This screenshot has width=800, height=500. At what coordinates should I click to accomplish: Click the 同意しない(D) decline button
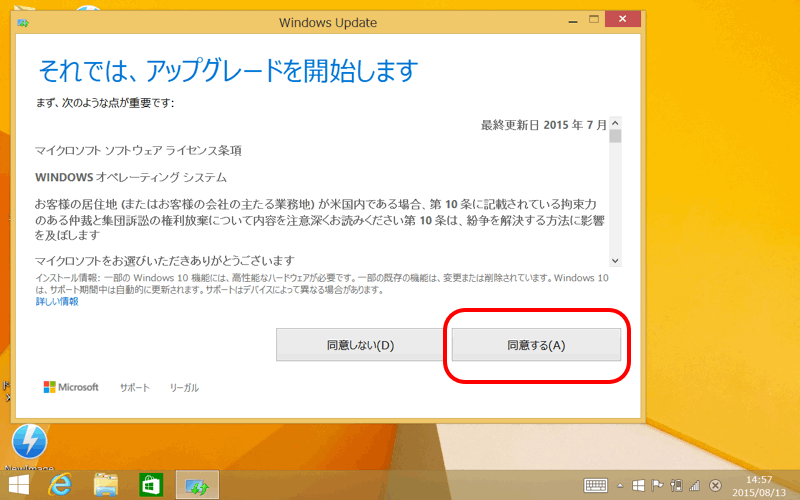[360, 345]
